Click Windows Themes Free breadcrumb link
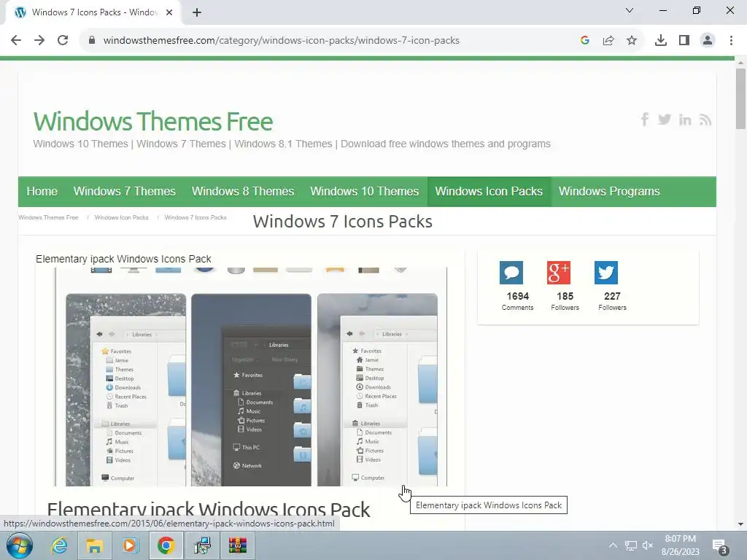 coord(48,217)
